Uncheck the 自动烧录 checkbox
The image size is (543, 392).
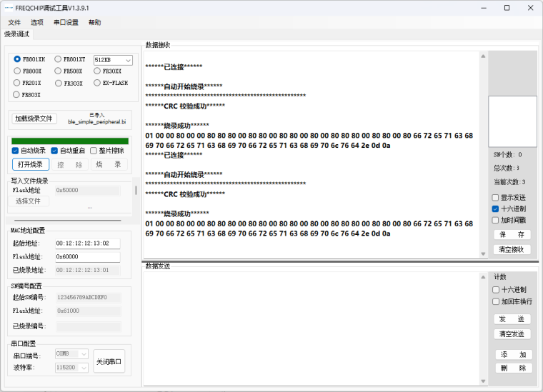tap(16, 151)
